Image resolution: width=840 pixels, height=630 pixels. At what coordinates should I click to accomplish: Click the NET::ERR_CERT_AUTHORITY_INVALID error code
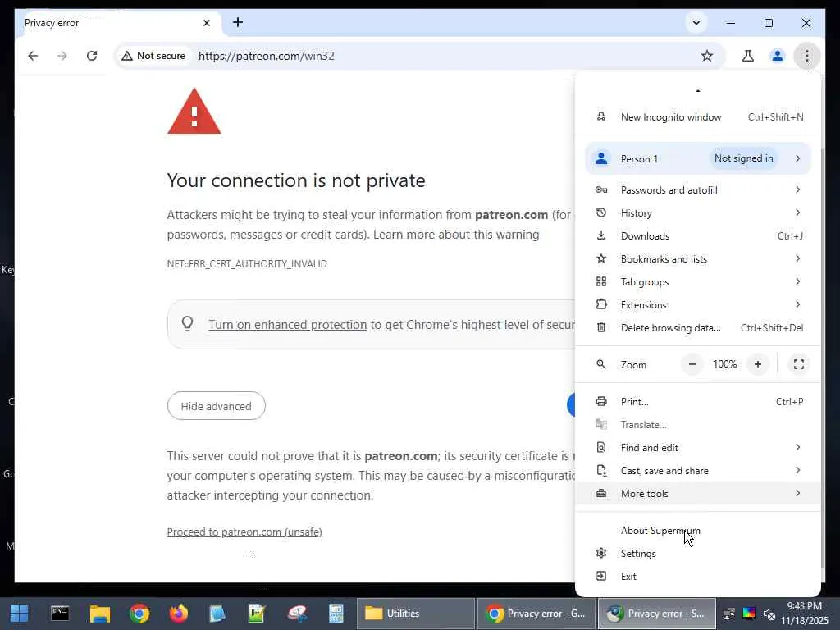(x=247, y=264)
